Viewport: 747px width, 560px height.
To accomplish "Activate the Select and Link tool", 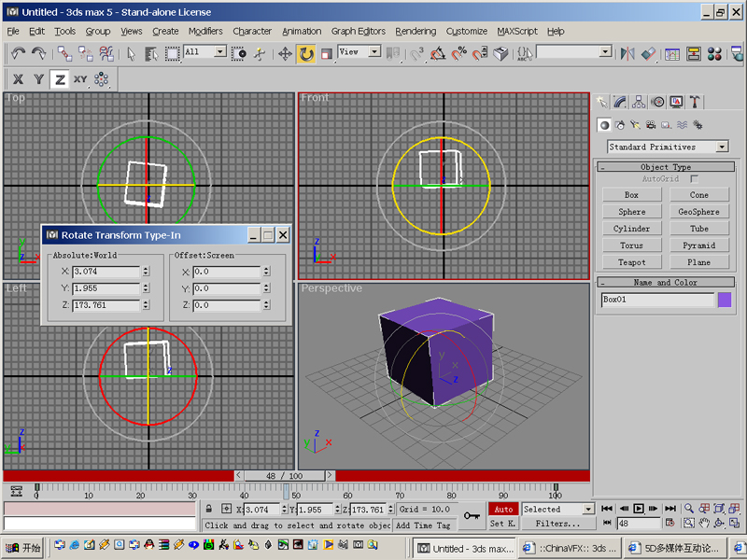I will point(64,53).
